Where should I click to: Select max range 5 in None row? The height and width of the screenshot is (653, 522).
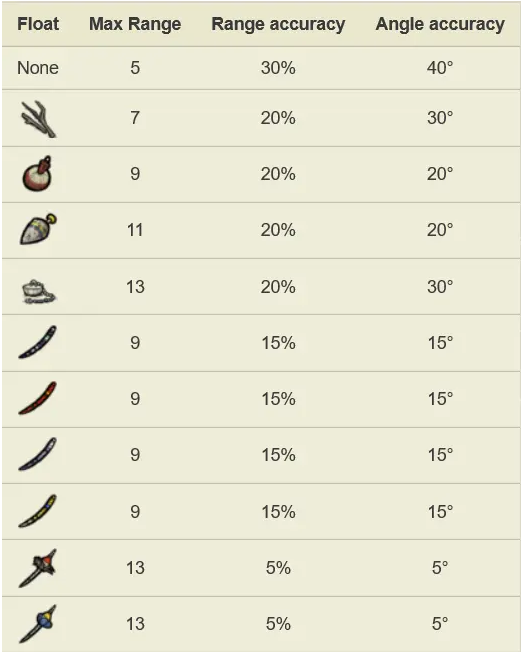tap(135, 68)
